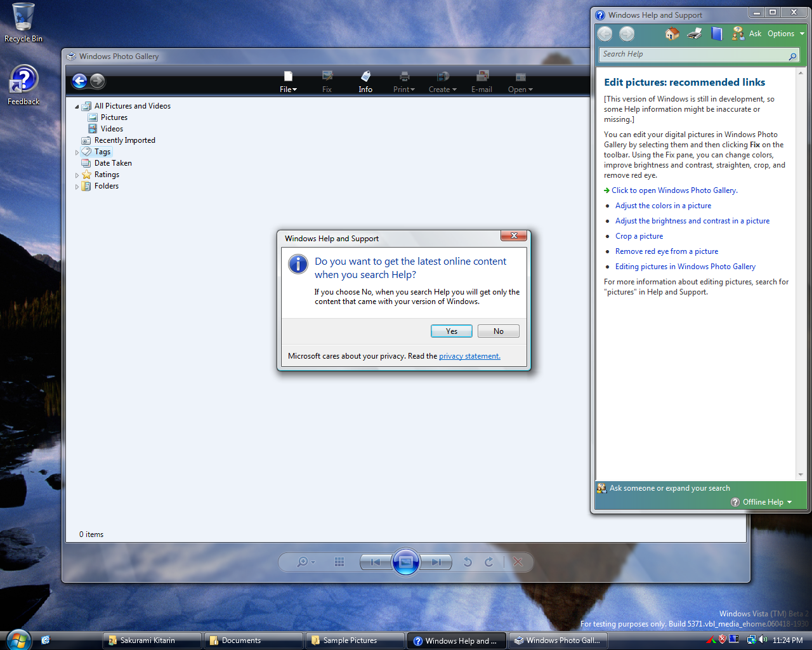Click the Help back navigation button
The height and width of the screenshot is (650, 812).
tap(605, 34)
